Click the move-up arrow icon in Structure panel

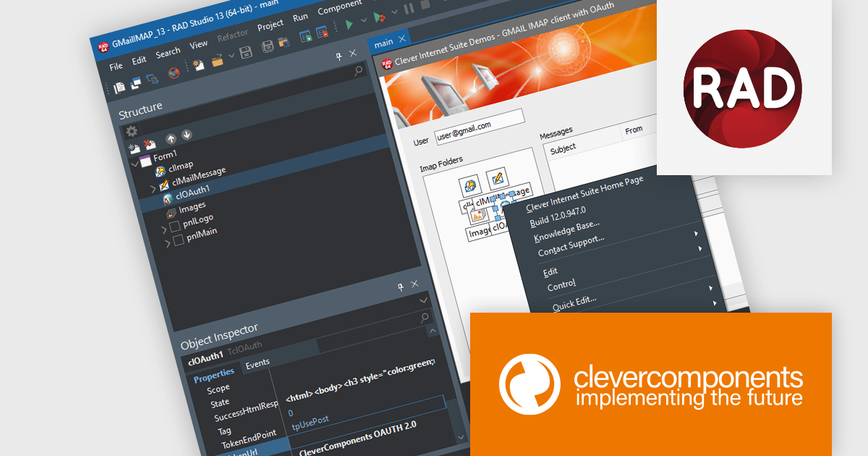[171, 137]
